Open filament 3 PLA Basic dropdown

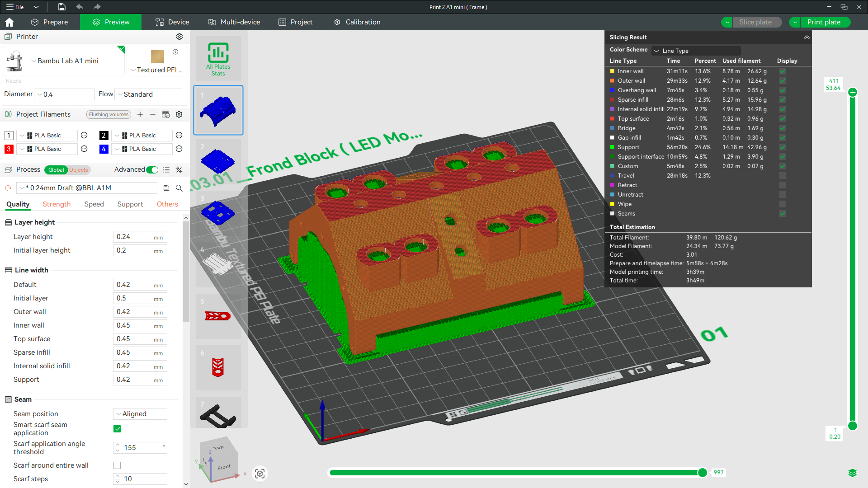click(x=47, y=149)
